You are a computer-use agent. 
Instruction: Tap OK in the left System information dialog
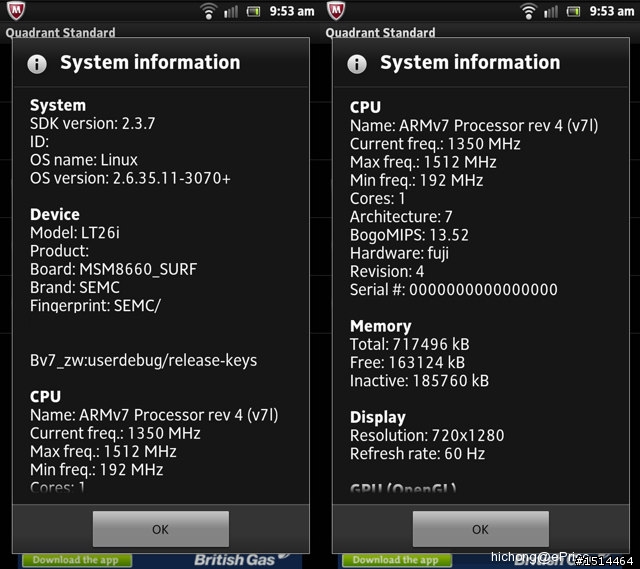click(x=160, y=529)
